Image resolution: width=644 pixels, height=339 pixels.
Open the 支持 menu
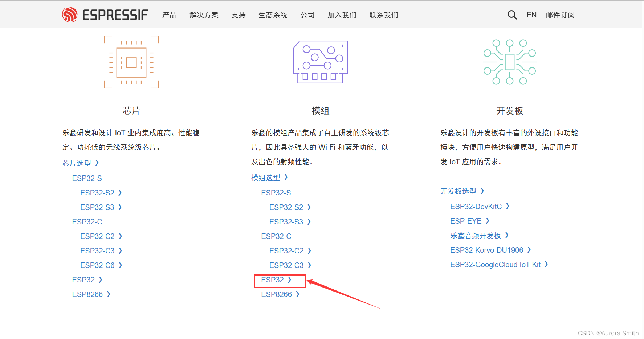239,15
